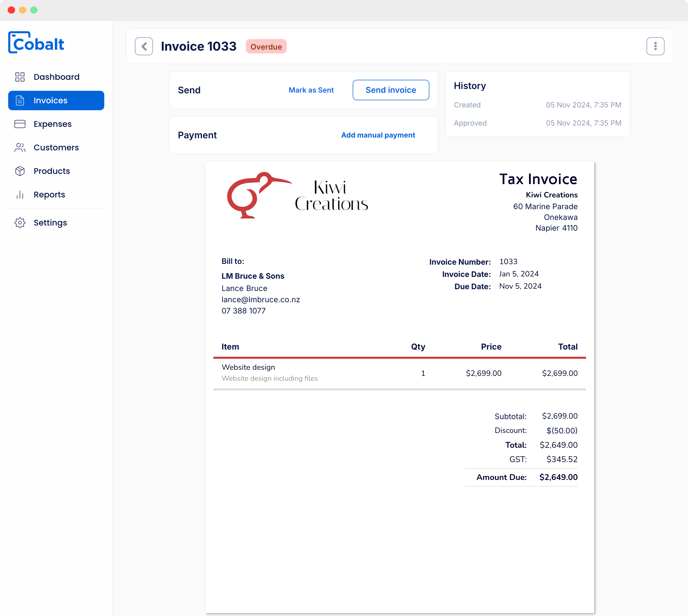
Task: Click the Invoices document icon
Action: tap(20, 100)
